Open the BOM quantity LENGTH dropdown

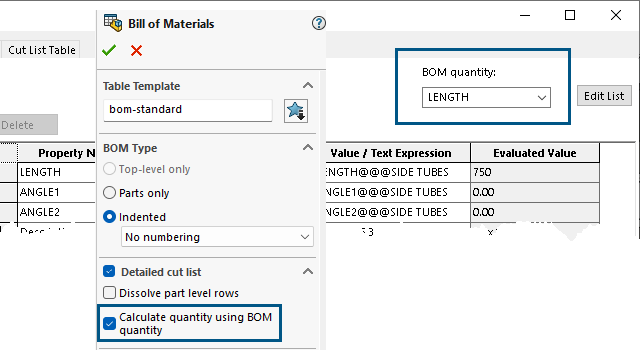tap(486, 98)
